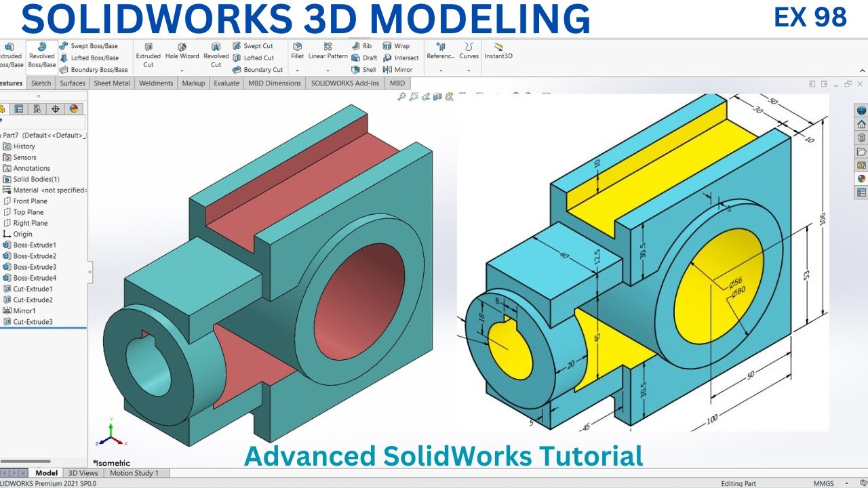The image size is (868, 488).
Task: Toggle Instant3D mode
Action: [498, 52]
